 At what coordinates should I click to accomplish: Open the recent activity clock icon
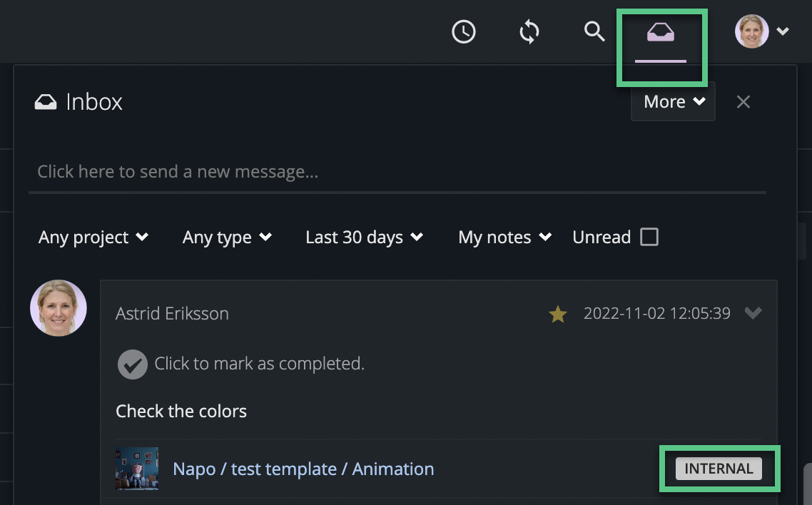463,31
